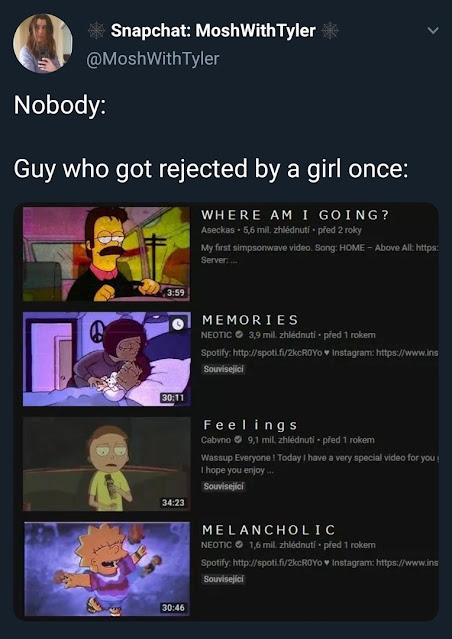The width and height of the screenshot is (452, 639).
Task: Click the Související tag under Feelings
Action: [x=223, y=486]
